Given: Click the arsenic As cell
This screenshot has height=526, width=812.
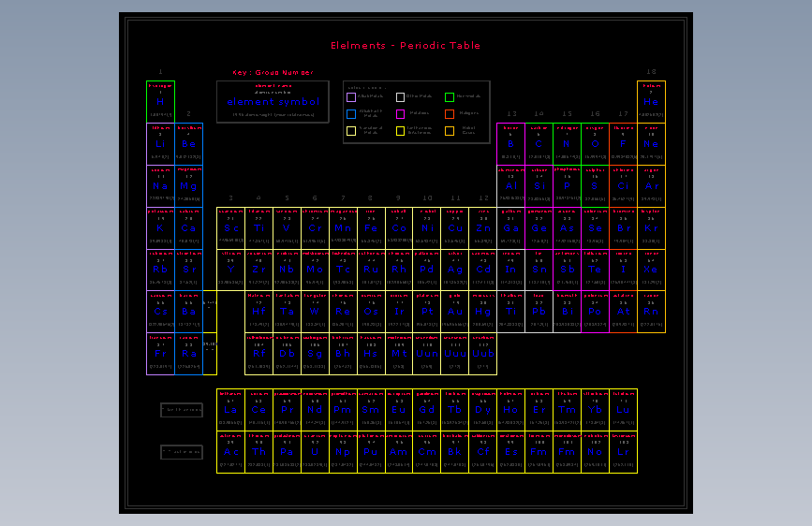Looking at the screenshot, I should pos(567,227).
